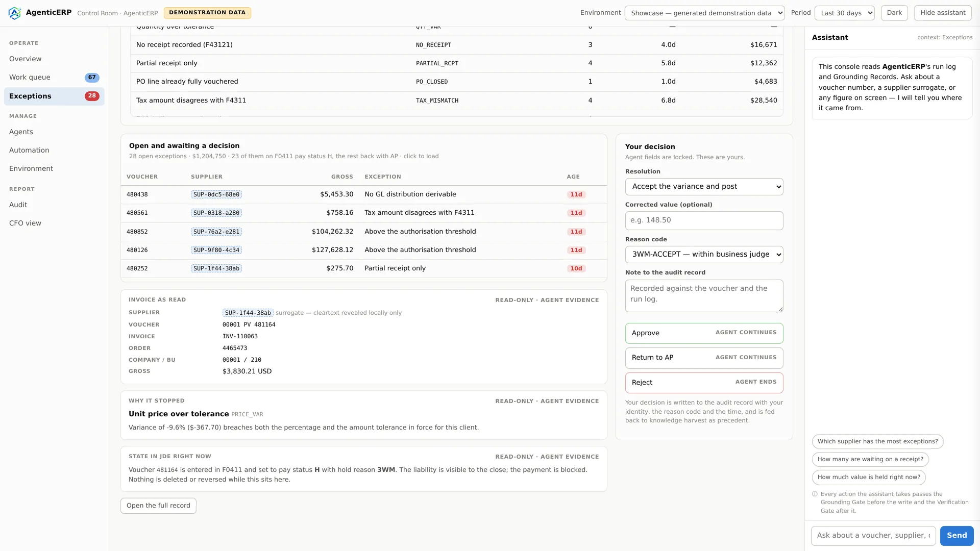
Task: Click the AgenticERP logo icon
Action: pos(15,13)
